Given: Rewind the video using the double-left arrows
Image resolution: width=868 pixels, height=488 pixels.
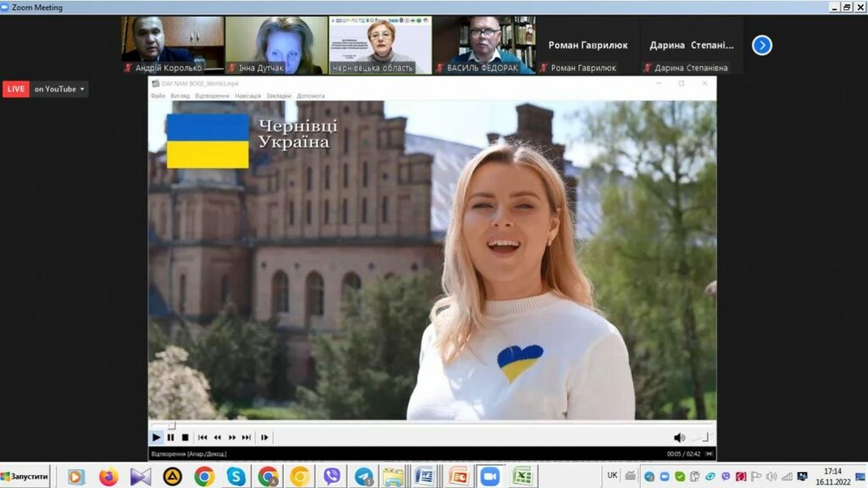Looking at the screenshot, I should click(x=217, y=437).
